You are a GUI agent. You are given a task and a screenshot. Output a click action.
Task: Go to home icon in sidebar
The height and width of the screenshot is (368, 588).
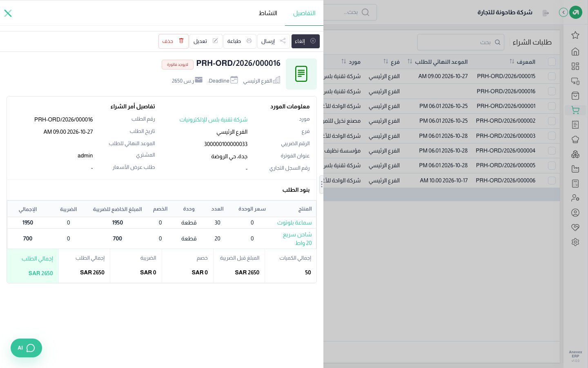575,52
